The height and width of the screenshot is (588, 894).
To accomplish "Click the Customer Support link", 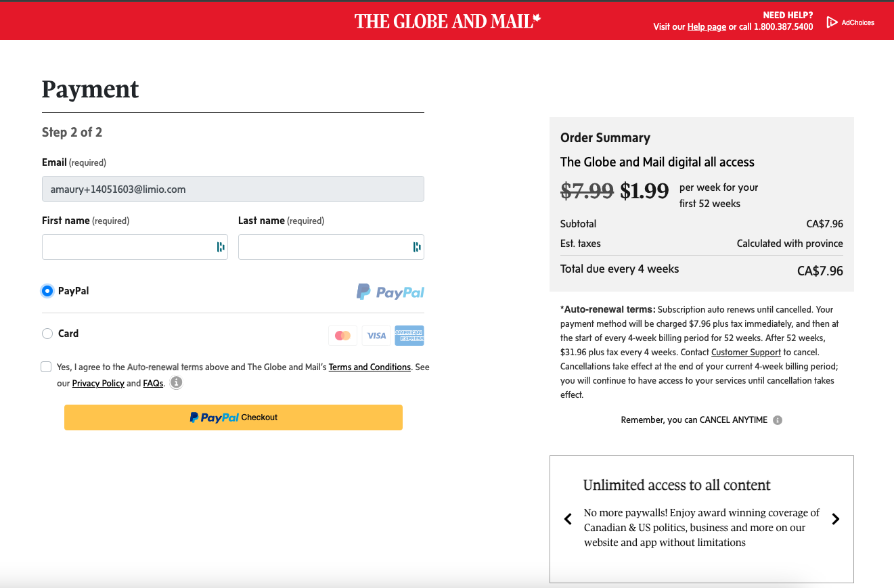I will coord(746,352).
